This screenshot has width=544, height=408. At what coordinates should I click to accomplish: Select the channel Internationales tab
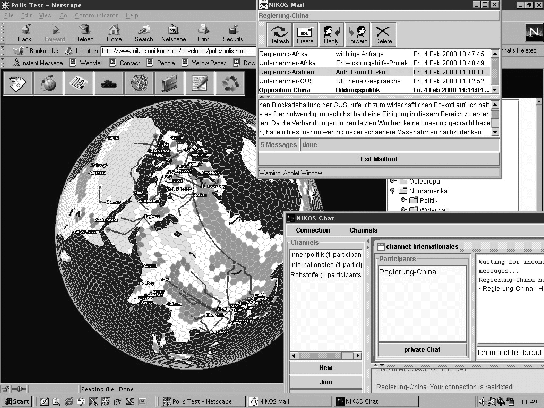[418, 247]
